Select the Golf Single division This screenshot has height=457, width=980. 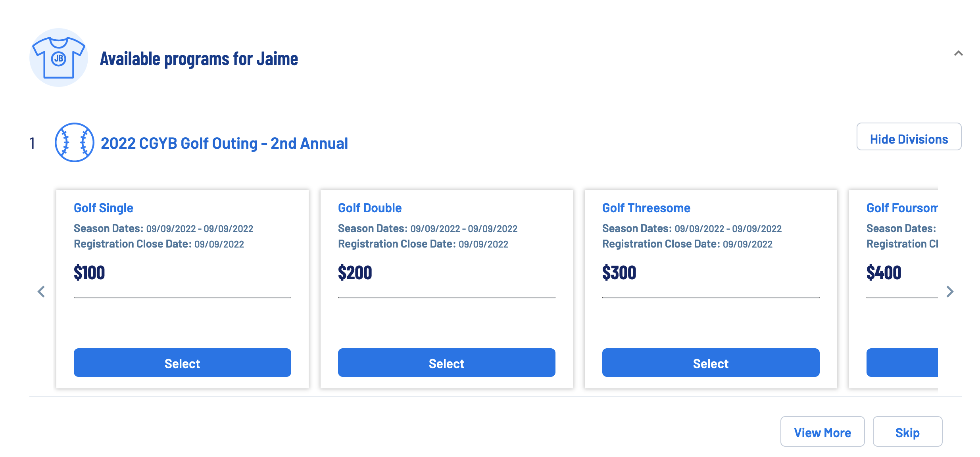point(183,363)
